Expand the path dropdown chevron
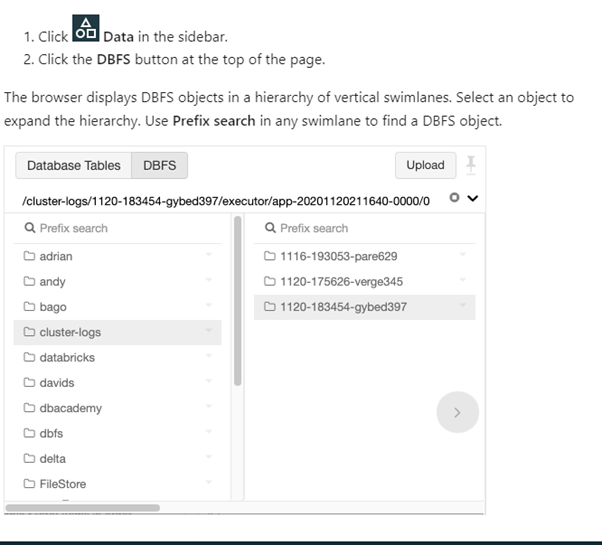Screen dimensions: 602x545 (473, 198)
